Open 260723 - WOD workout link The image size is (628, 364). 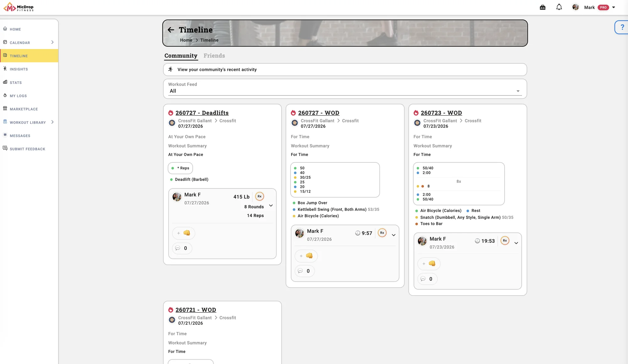(x=441, y=113)
